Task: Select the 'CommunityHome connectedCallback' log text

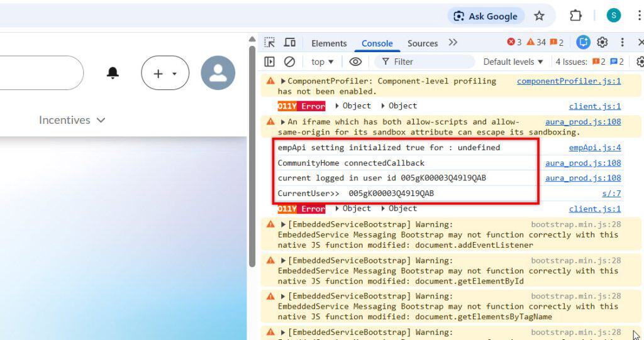Action: click(x=351, y=163)
